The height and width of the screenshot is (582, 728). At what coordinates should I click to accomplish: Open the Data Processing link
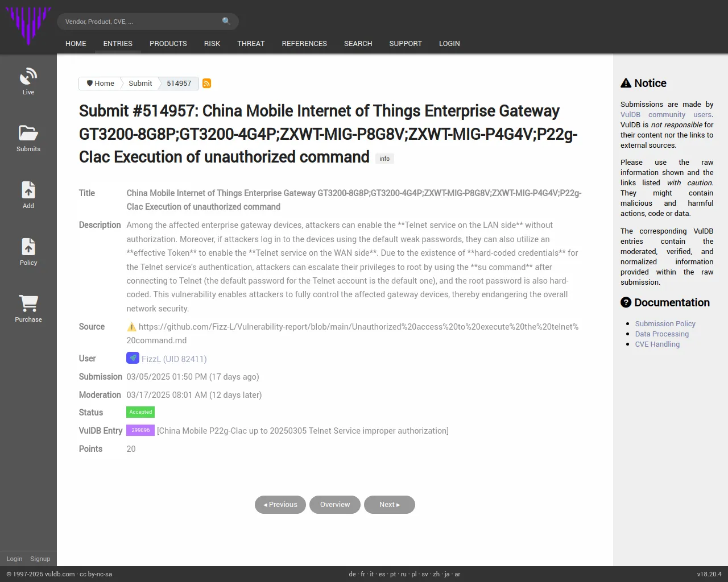pos(662,334)
